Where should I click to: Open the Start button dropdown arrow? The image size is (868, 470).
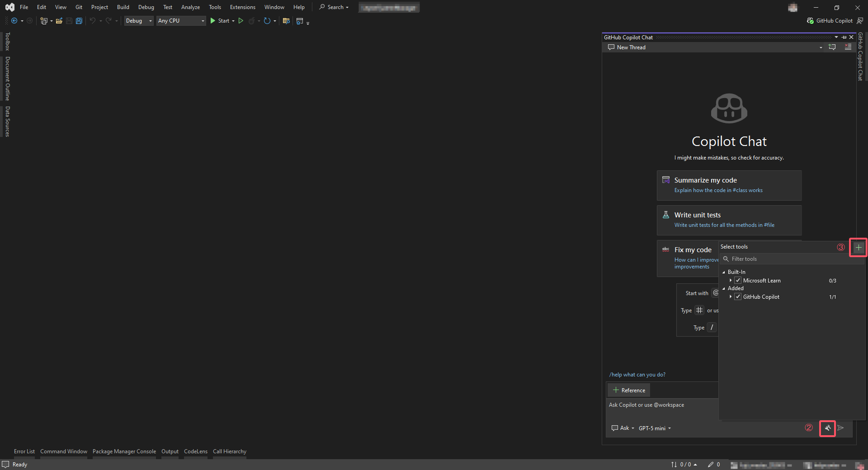pos(233,21)
